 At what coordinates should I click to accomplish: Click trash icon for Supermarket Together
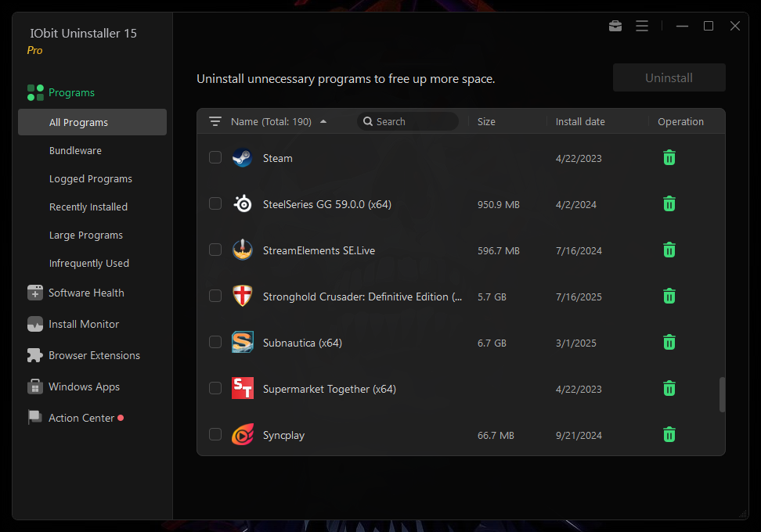669,388
